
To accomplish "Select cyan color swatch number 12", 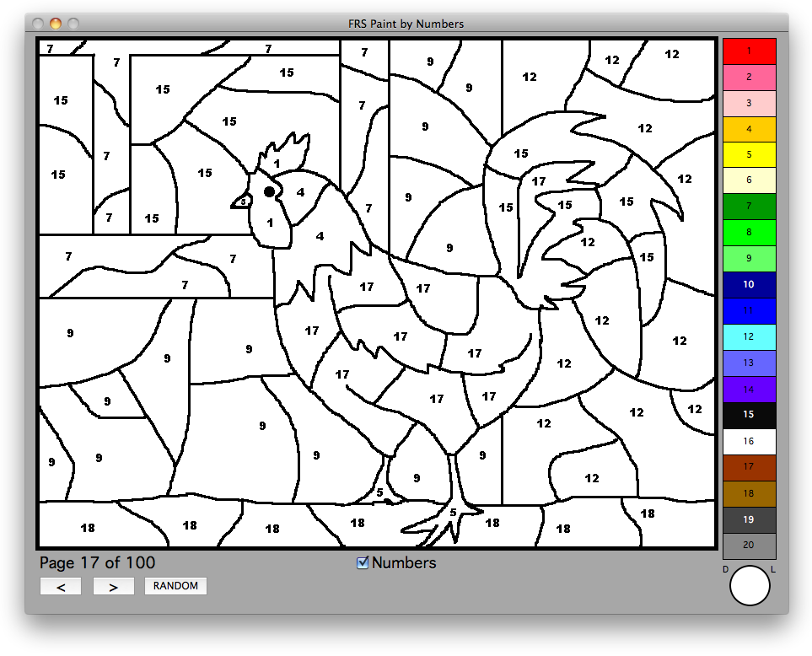I will click(749, 337).
